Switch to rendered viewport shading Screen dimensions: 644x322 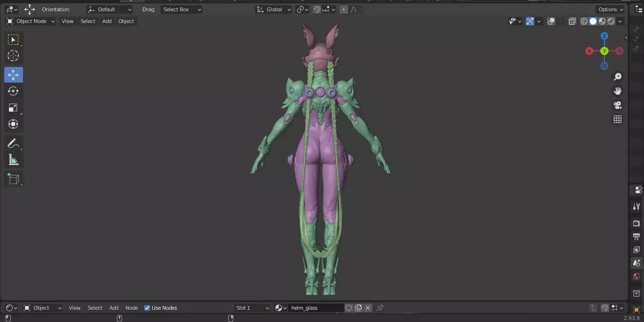click(611, 21)
